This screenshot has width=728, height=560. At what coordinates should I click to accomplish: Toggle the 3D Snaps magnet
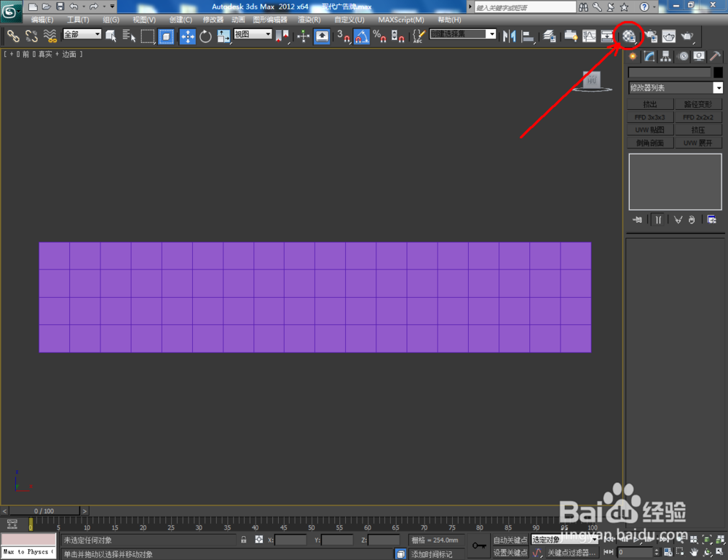[344, 36]
